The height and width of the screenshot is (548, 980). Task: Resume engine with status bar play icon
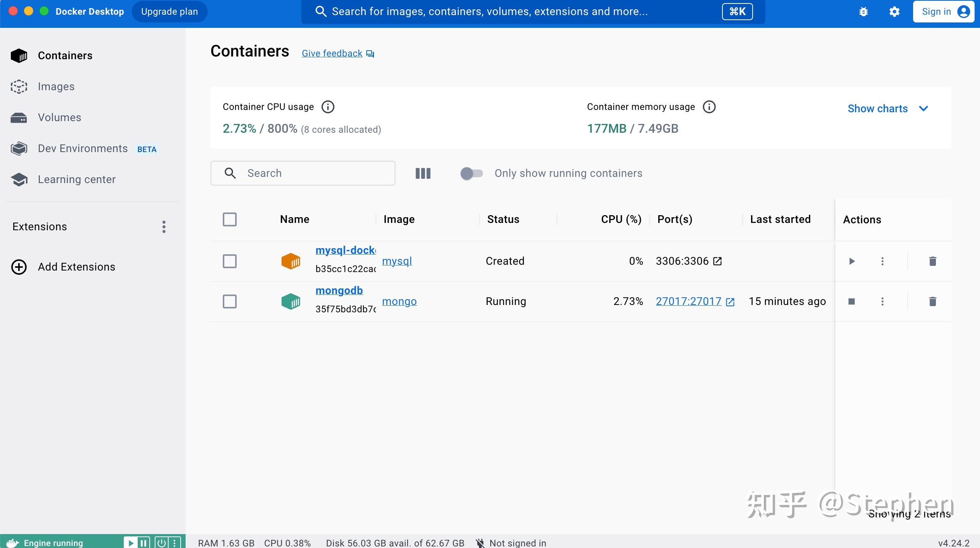pos(131,543)
